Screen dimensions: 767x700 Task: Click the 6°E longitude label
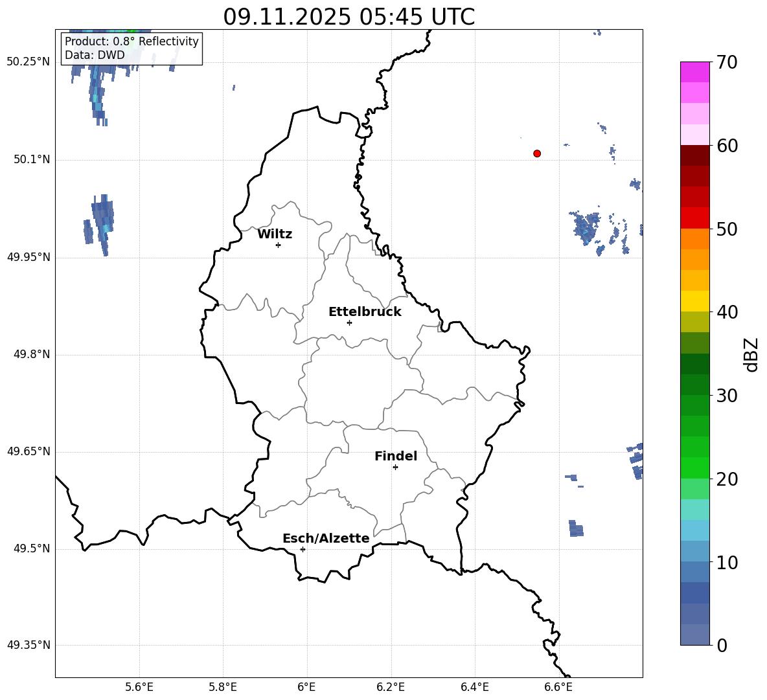[x=306, y=687]
